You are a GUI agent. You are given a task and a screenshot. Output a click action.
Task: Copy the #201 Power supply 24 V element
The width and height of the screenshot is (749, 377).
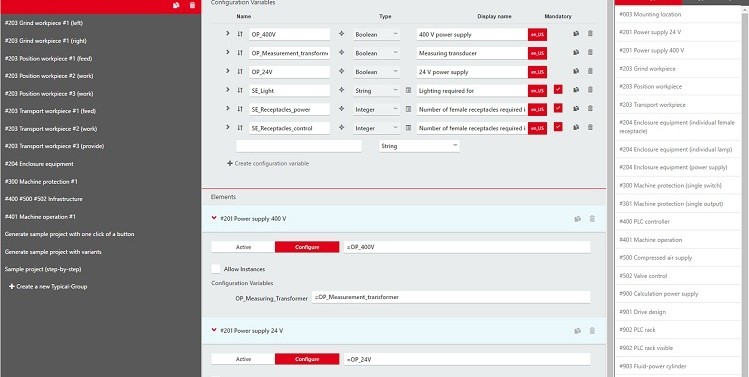pyautogui.click(x=578, y=331)
